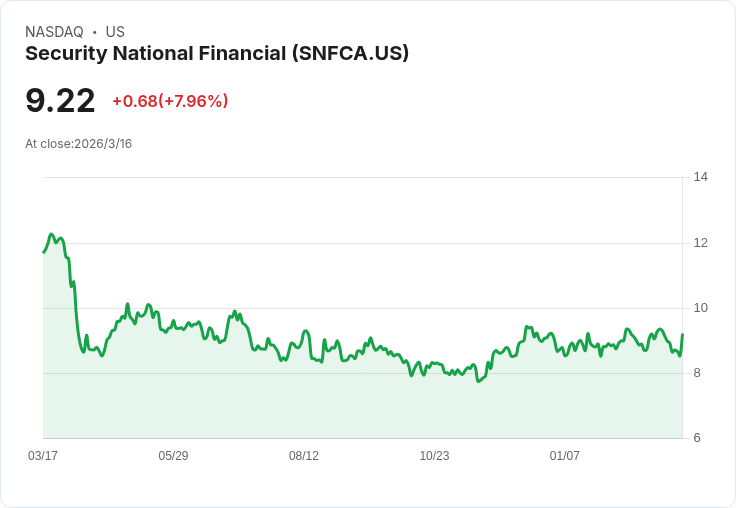Click the final upward spike at chart's right end
736x508 pixels.
(x=682, y=336)
